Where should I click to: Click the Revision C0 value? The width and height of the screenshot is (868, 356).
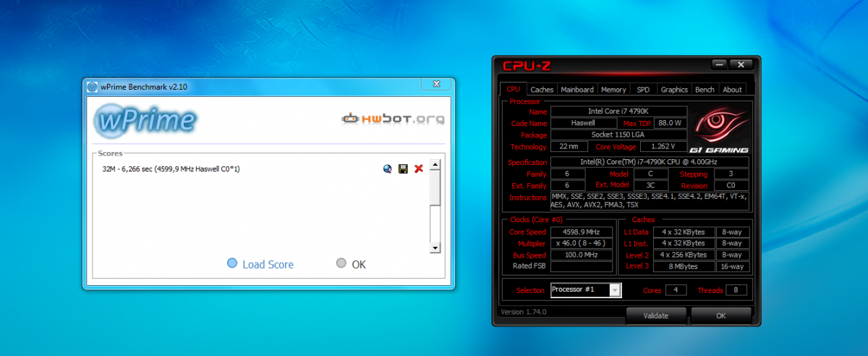click(x=731, y=185)
